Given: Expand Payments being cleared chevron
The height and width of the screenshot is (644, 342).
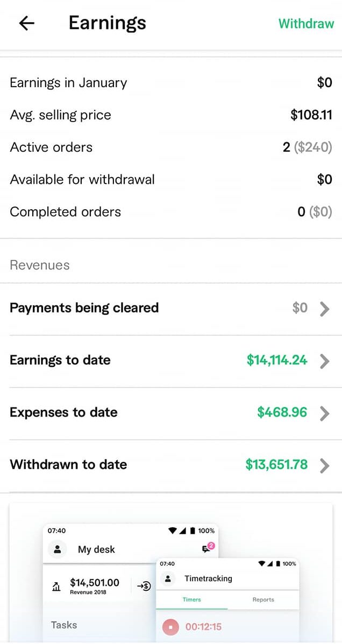Looking at the screenshot, I should click(x=324, y=309).
